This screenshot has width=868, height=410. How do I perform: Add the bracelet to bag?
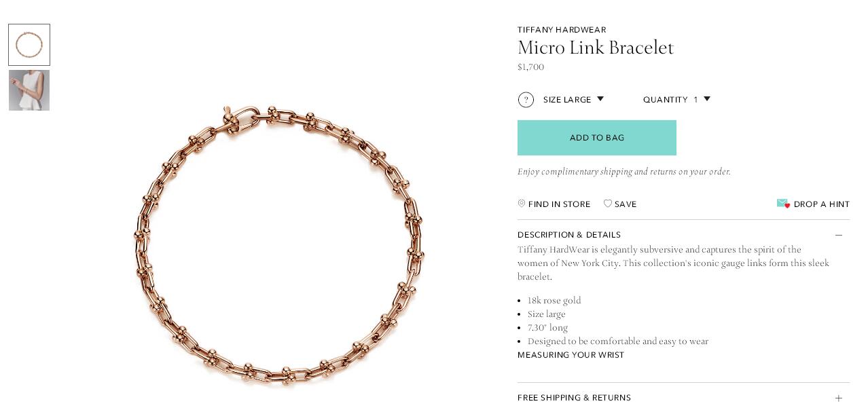597,138
